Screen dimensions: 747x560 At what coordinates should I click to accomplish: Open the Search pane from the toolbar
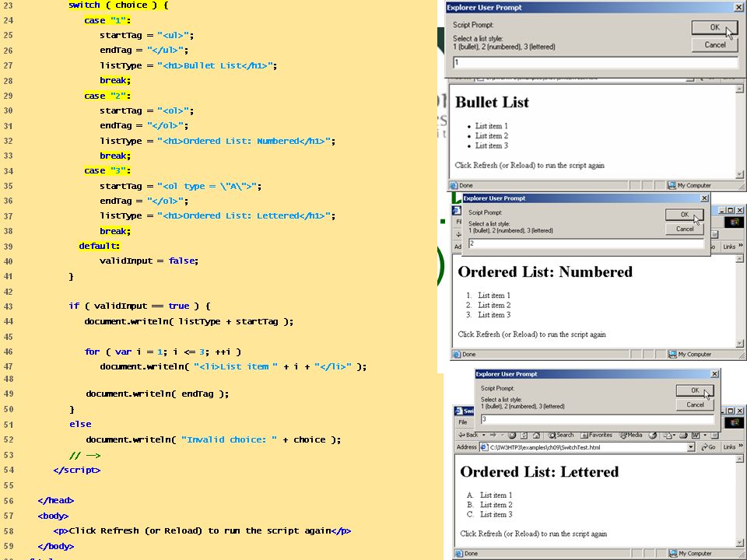pos(561,435)
